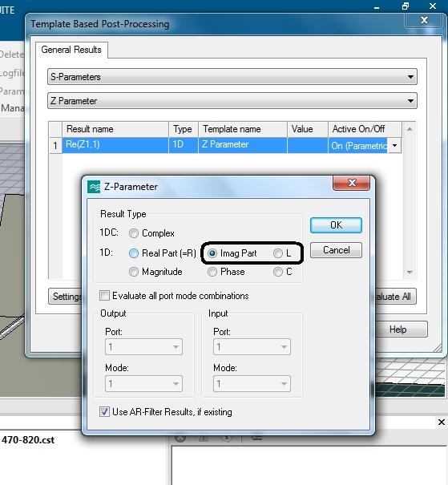
Task: Select the Complex result type radio
Action: [134, 233]
